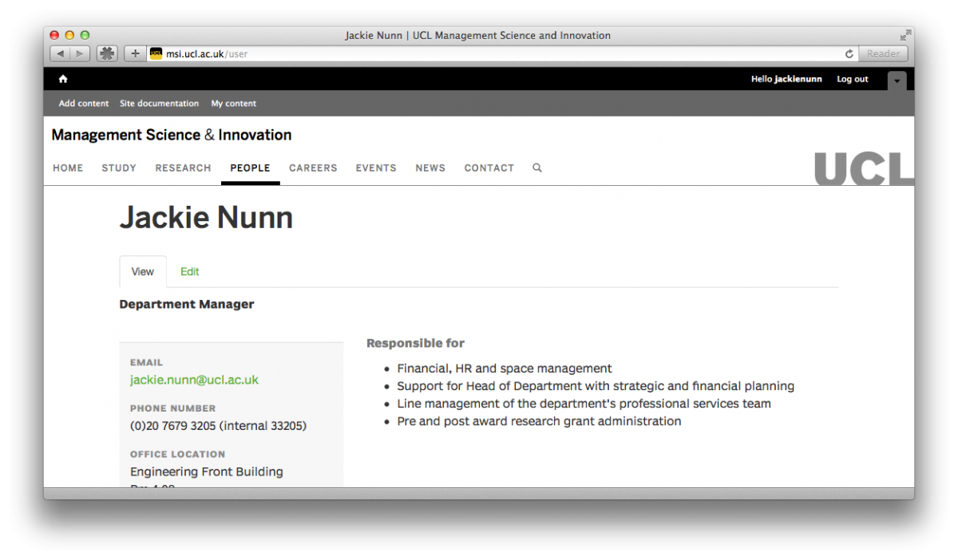The width and height of the screenshot is (958, 560).
Task: Open the RESEARCH navigation item
Action: pyautogui.click(x=184, y=168)
